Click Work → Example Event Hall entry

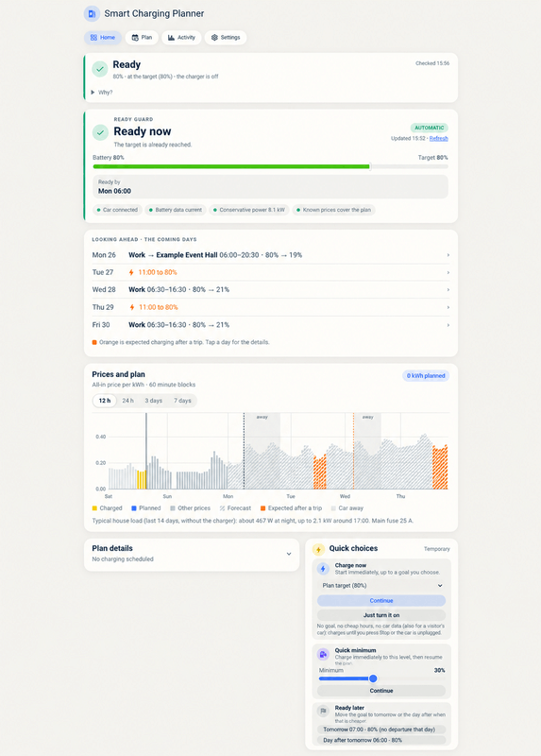pos(173,255)
